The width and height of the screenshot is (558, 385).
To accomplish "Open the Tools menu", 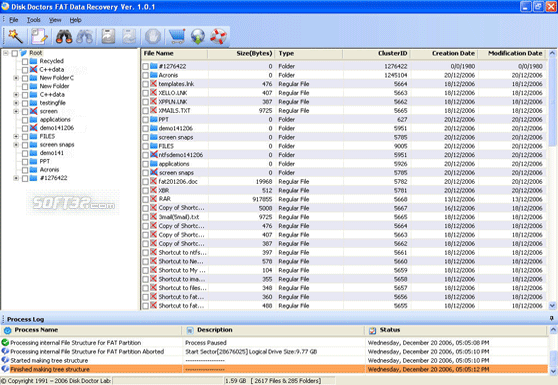I will click(x=33, y=20).
